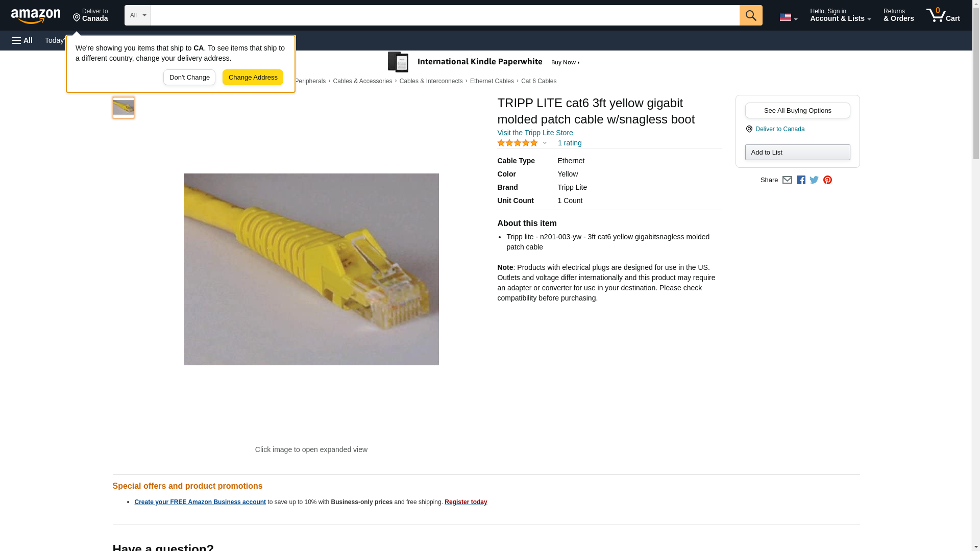Click the Amazon logo
Viewport: 980px width, 551px height.
(36, 16)
